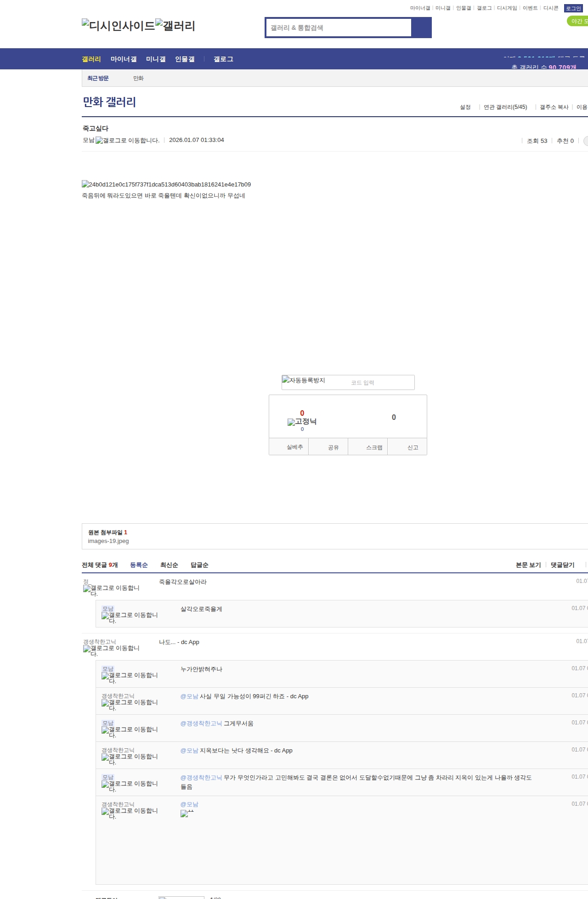Image resolution: width=588 pixels, height=899 pixels.
Task: Click the 로그인 login link
Action: 573,8
